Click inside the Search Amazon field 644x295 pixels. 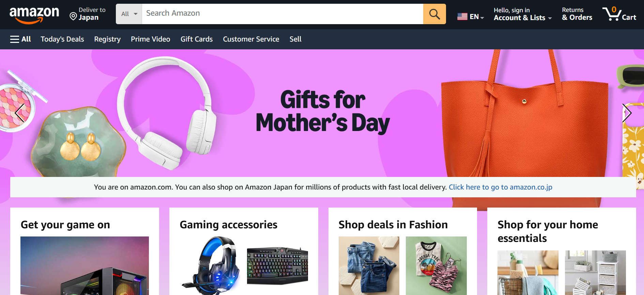pos(282,14)
